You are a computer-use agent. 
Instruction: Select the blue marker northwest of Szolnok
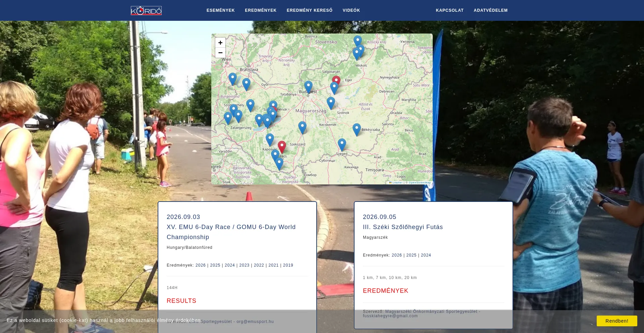click(x=331, y=103)
